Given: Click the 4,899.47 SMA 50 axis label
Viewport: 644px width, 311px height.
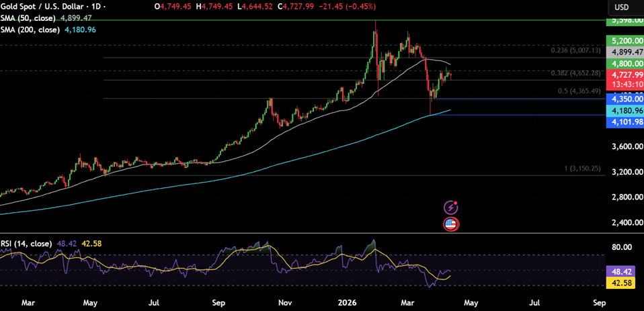Looking at the screenshot, I should pyautogui.click(x=625, y=52).
